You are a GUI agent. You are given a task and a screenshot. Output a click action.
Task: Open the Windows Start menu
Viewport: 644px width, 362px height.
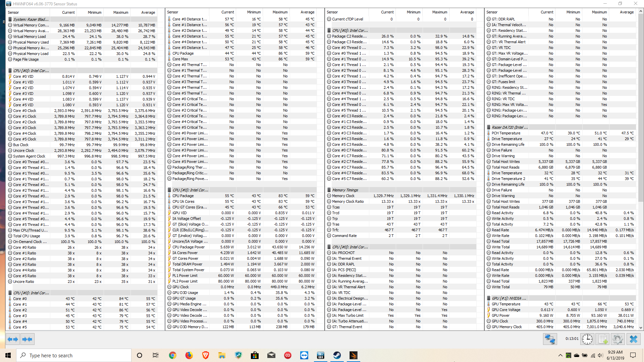point(8,355)
